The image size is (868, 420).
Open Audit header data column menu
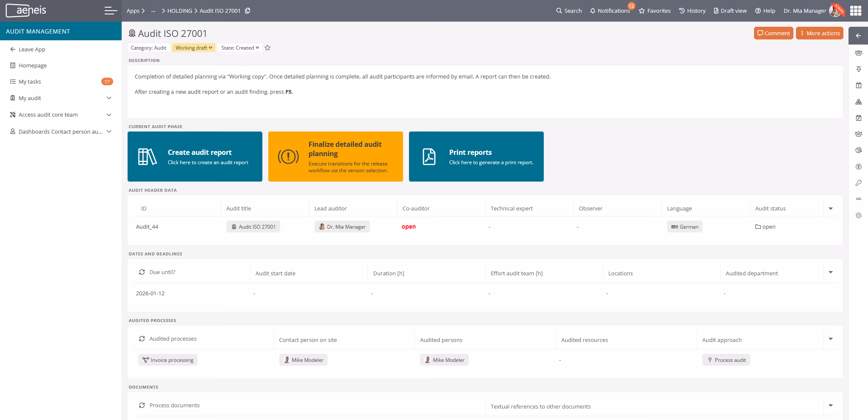pos(831,208)
